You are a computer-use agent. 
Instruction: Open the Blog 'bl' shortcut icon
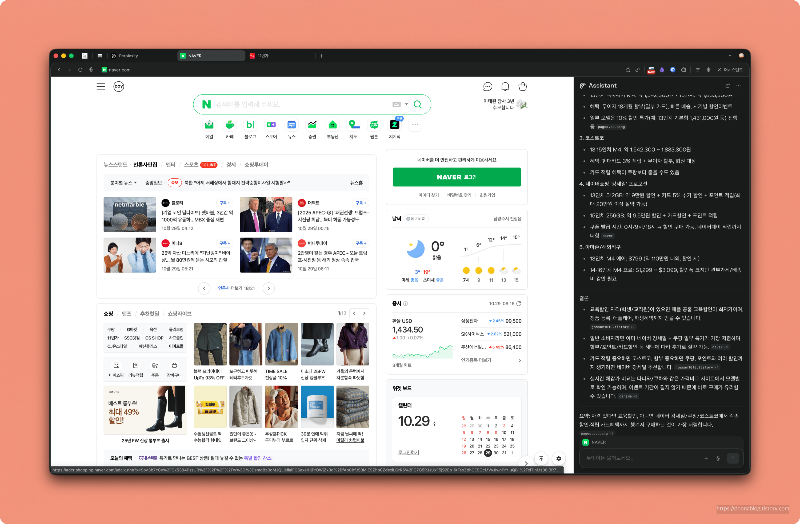tap(251, 125)
